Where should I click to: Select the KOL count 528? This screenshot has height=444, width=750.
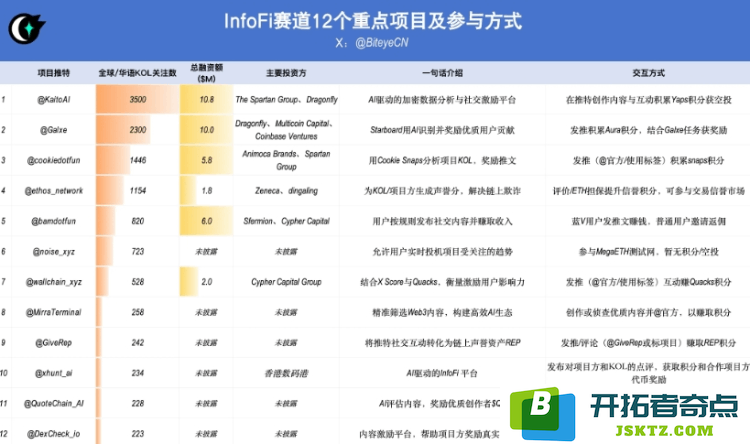click(138, 282)
